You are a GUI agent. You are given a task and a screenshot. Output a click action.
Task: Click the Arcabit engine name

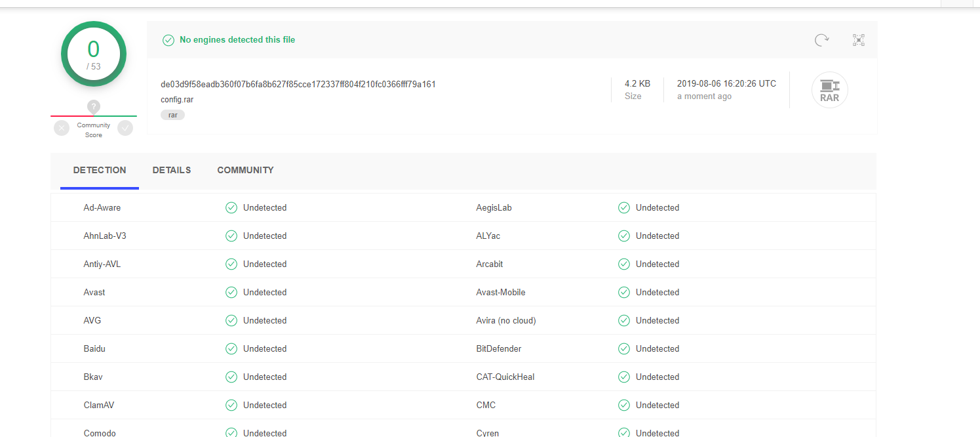(490, 264)
